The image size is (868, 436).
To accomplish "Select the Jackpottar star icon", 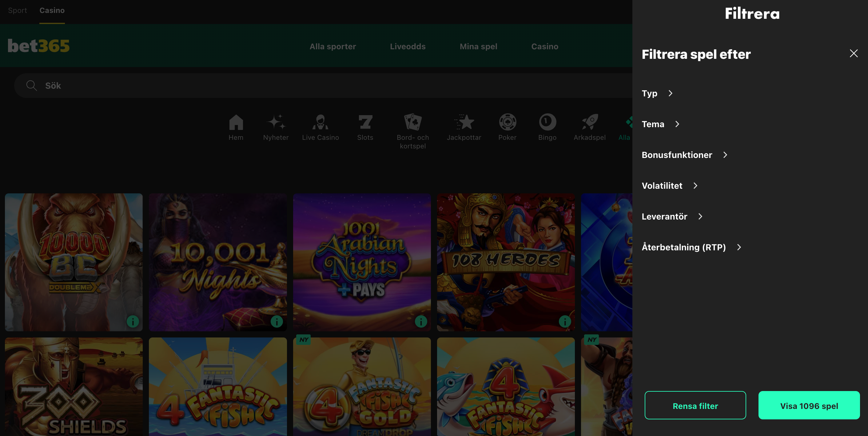I will [464, 122].
